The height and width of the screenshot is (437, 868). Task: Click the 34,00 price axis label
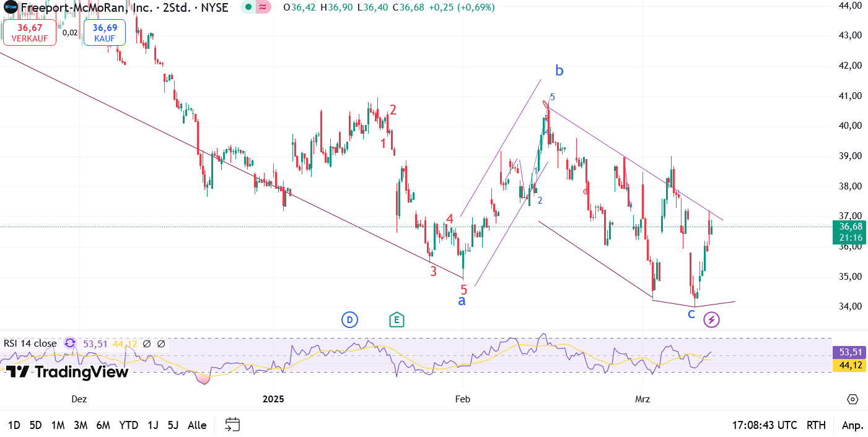pos(850,306)
